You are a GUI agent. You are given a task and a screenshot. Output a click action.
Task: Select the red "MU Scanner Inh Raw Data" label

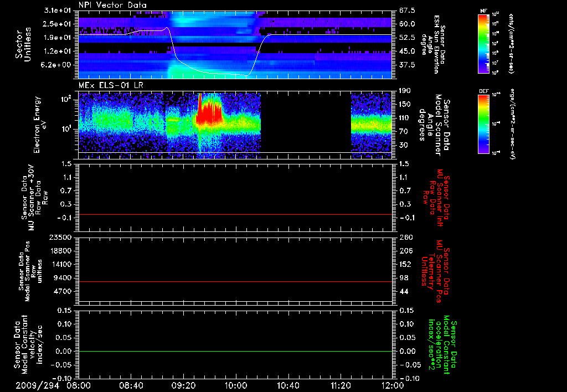pyautogui.click(x=436, y=198)
